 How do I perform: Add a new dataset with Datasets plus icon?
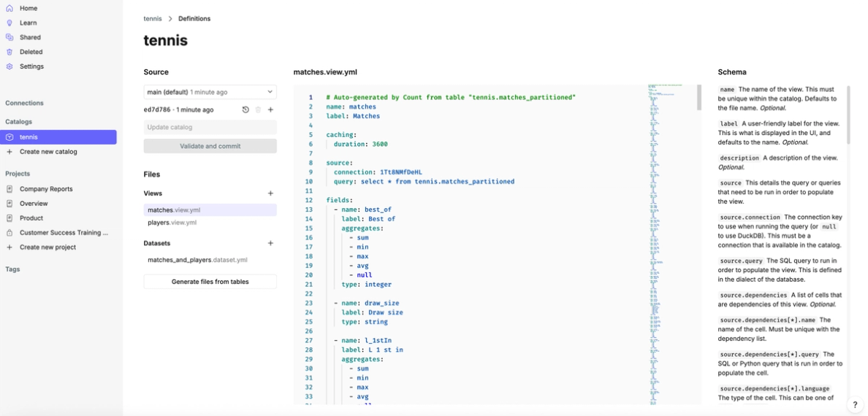click(270, 243)
